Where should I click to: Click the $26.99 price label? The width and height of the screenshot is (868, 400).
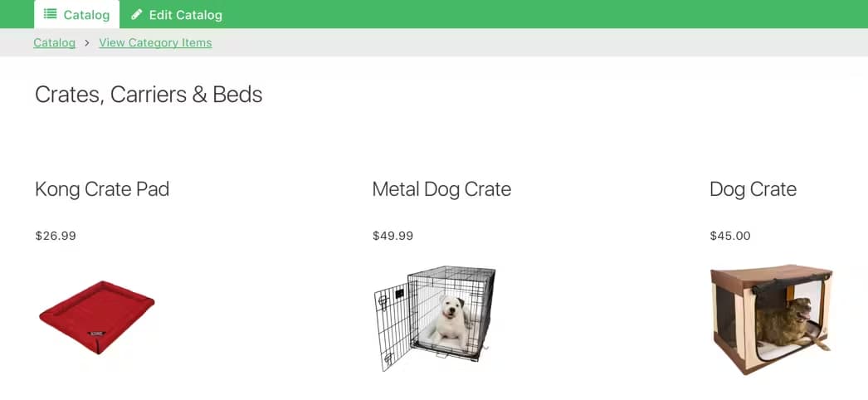pos(56,236)
